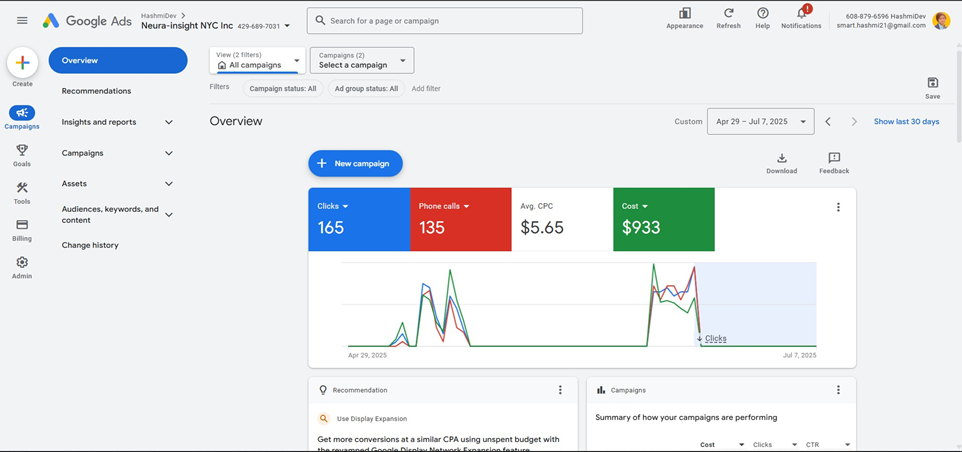Click the Create plus button
The image size is (962, 452).
23,63
